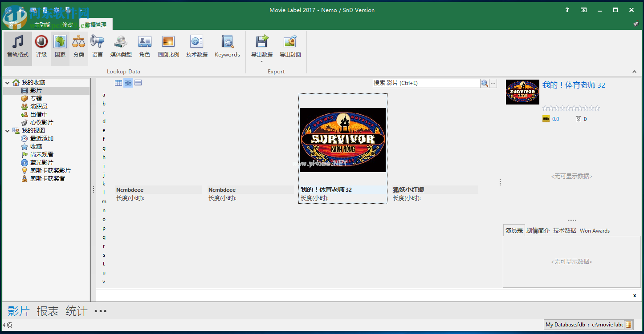Collapse the 我的视图 tree node
The width and height of the screenshot is (644, 334).
[x=8, y=130]
